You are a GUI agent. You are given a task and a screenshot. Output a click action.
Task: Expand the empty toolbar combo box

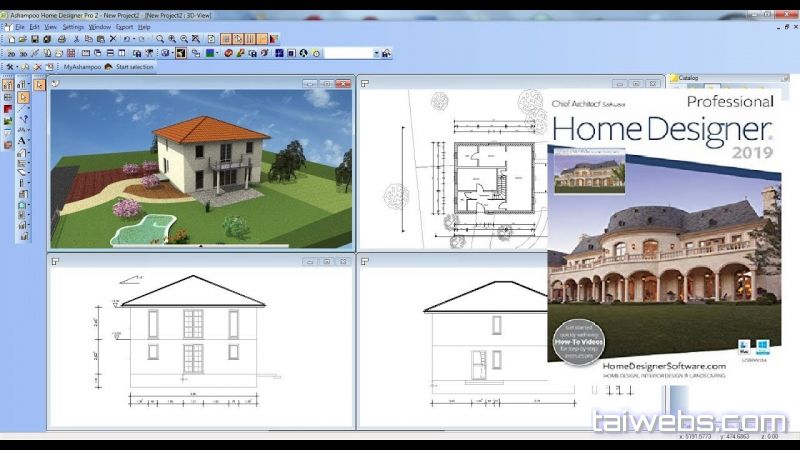tap(377, 53)
